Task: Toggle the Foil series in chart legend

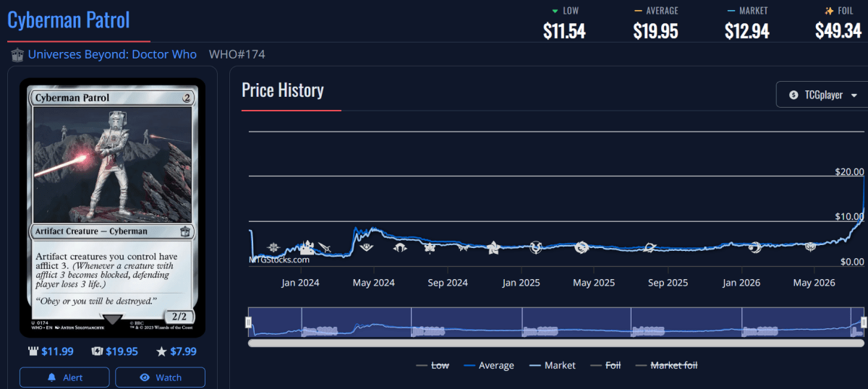Action: point(605,365)
